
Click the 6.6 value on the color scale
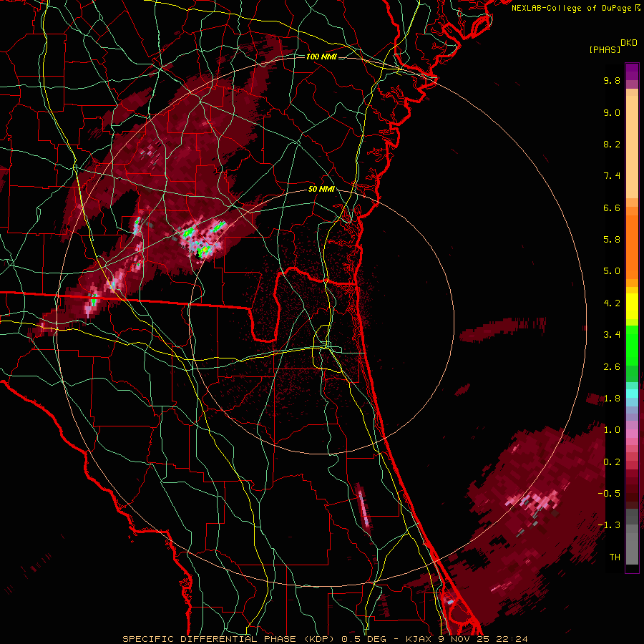coord(612,208)
